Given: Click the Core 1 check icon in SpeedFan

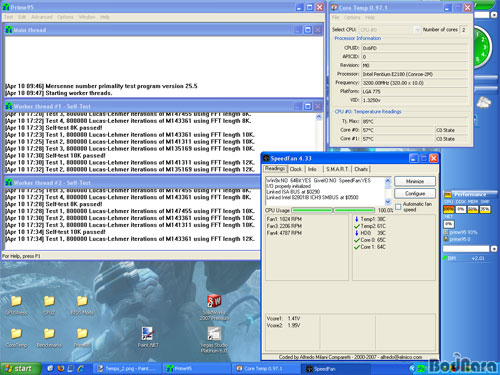Looking at the screenshot, I should tap(357, 247).
